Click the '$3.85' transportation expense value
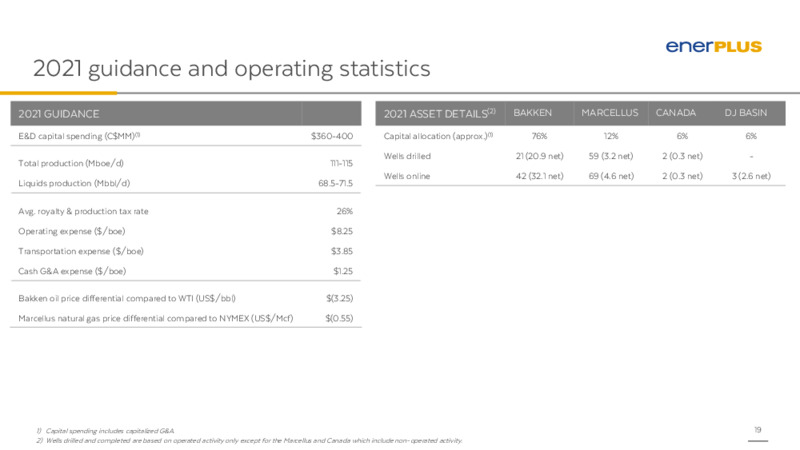Screen dimensions: 800x450 [x=342, y=251]
